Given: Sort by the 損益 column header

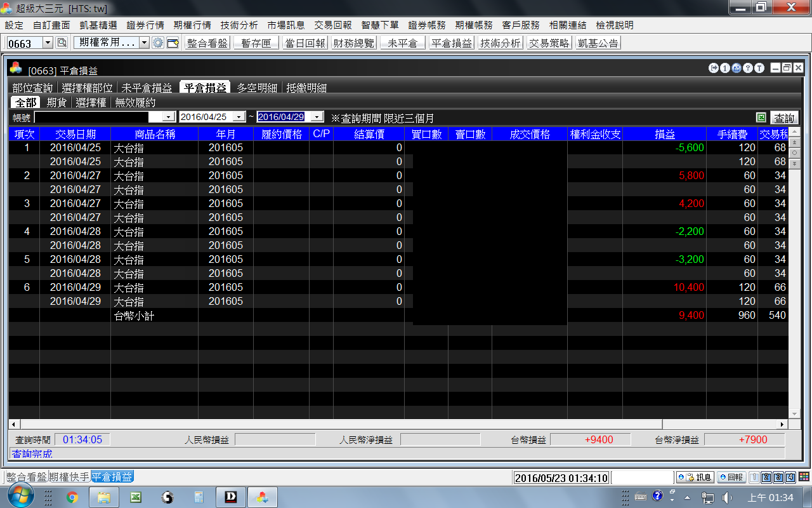Looking at the screenshot, I should click(x=665, y=134).
